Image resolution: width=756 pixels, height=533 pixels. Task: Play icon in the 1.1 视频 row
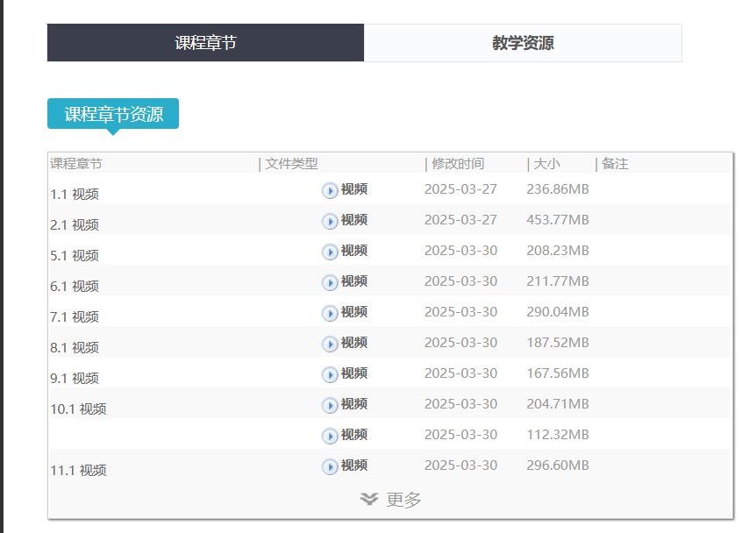tap(330, 191)
